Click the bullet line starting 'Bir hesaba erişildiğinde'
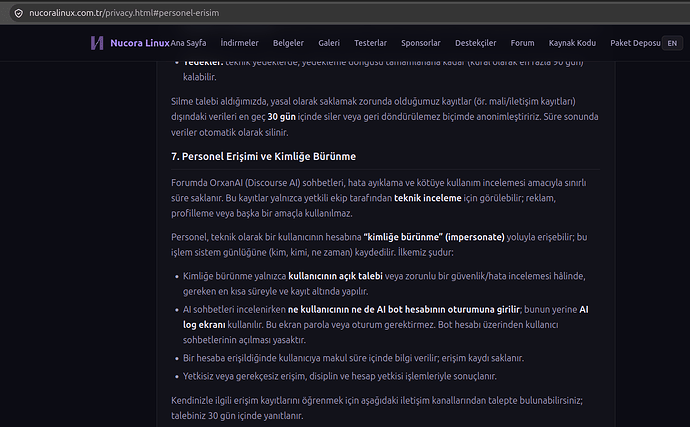The height and width of the screenshot is (427, 690). point(353,358)
